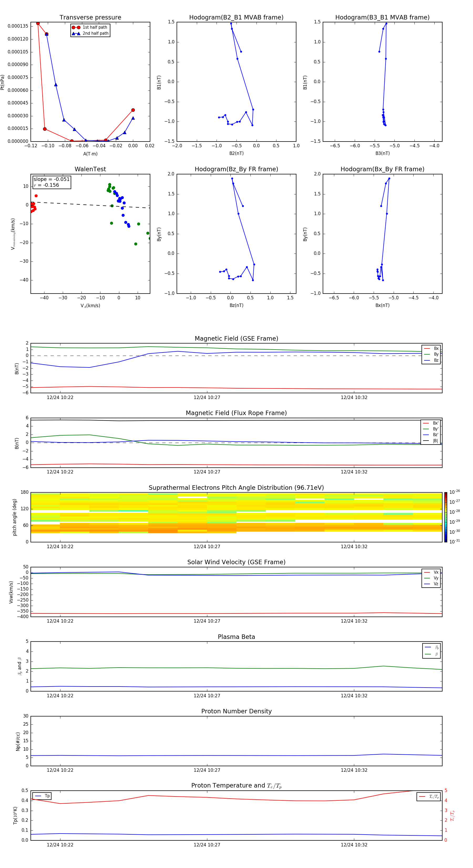
Task: Click the 'A(T·m)' x-axis label
Action: click(x=90, y=154)
